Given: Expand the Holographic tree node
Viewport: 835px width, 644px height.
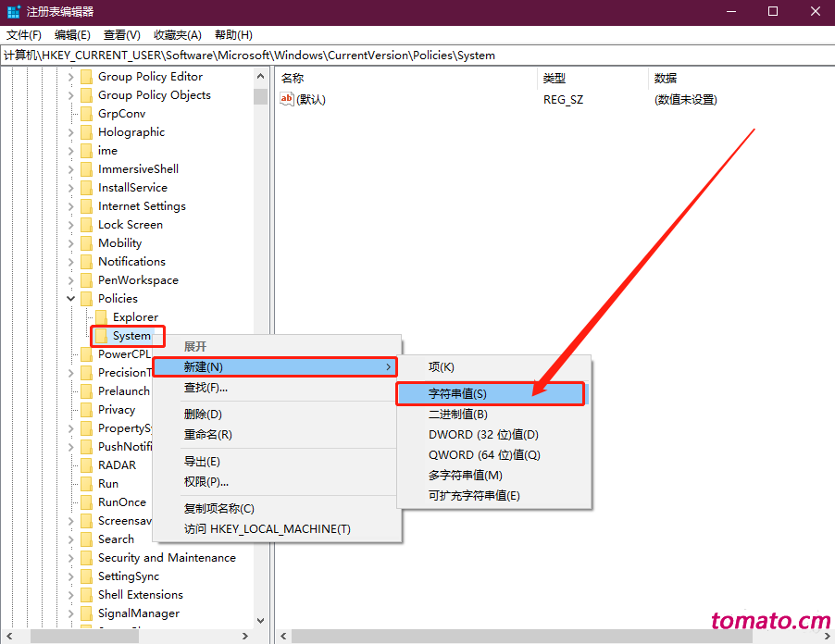Looking at the screenshot, I should pos(71,132).
